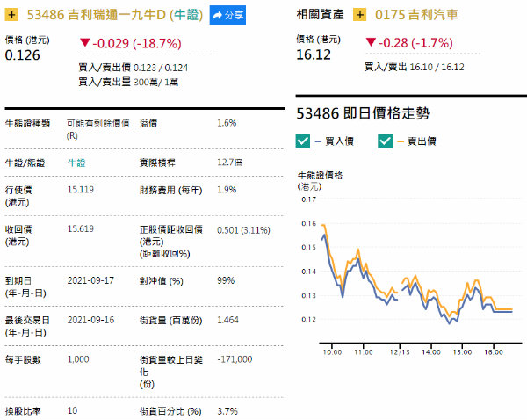The image size is (527, 420).
Task: Click the red down arrow beside -0.28
Action: (371, 42)
